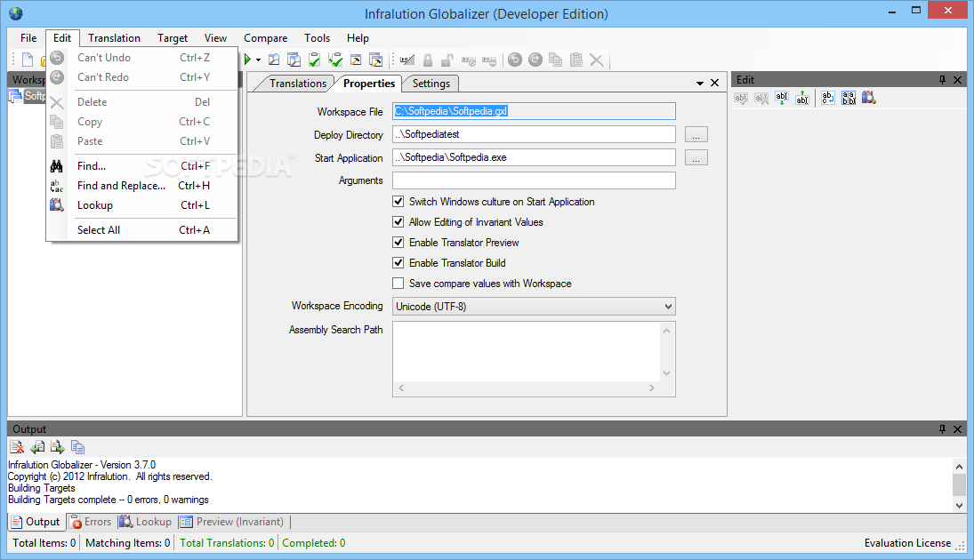Check Save compare values with Workspace
Viewport: 974px width, 560px height.
click(398, 283)
